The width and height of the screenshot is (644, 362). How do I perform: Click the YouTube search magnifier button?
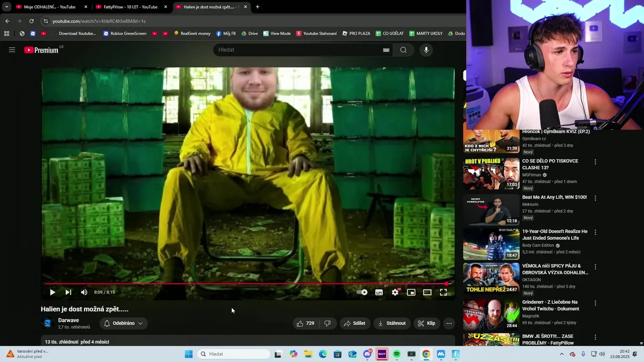coord(404,50)
